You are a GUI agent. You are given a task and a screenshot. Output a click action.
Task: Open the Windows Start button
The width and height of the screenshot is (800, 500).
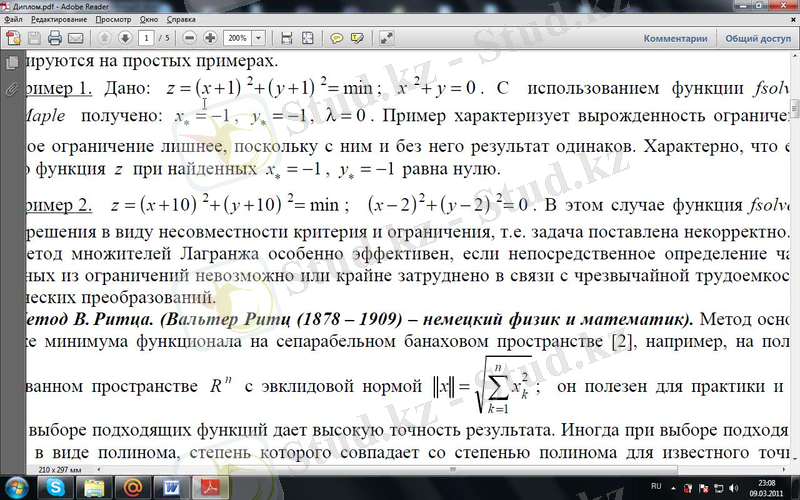(x=17, y=488)
